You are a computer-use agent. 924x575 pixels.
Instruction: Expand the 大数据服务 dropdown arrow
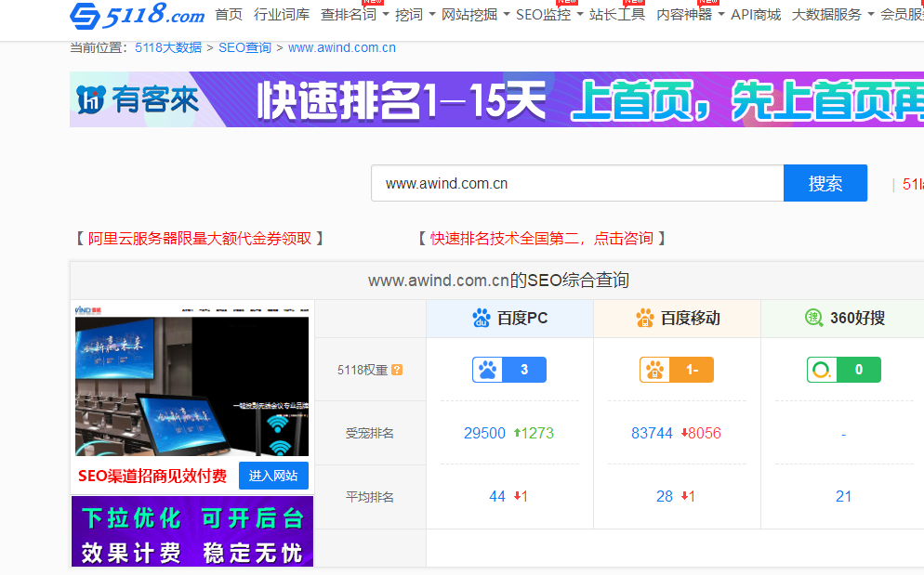870,14
